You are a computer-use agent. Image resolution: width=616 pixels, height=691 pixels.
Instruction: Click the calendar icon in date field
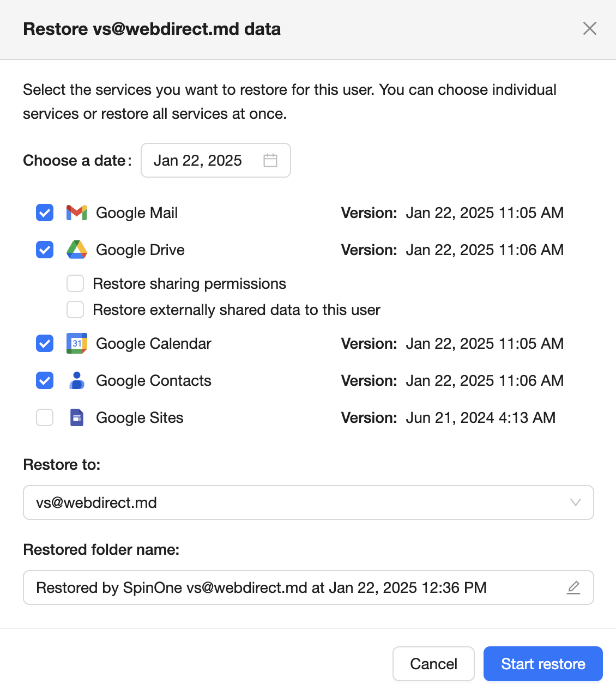(x=270, y=160)
